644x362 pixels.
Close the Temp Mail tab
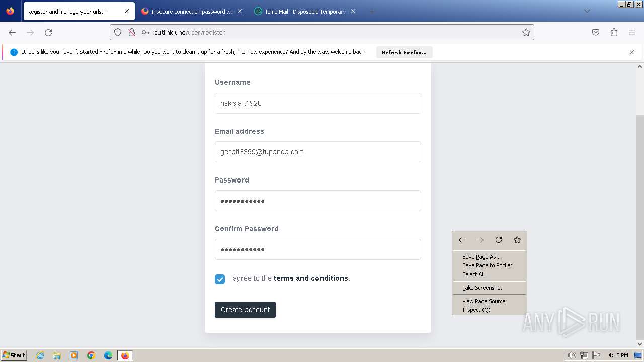click(353, 11)
